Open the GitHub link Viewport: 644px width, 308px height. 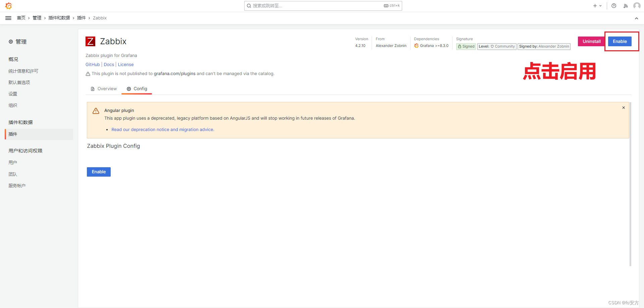93,65
